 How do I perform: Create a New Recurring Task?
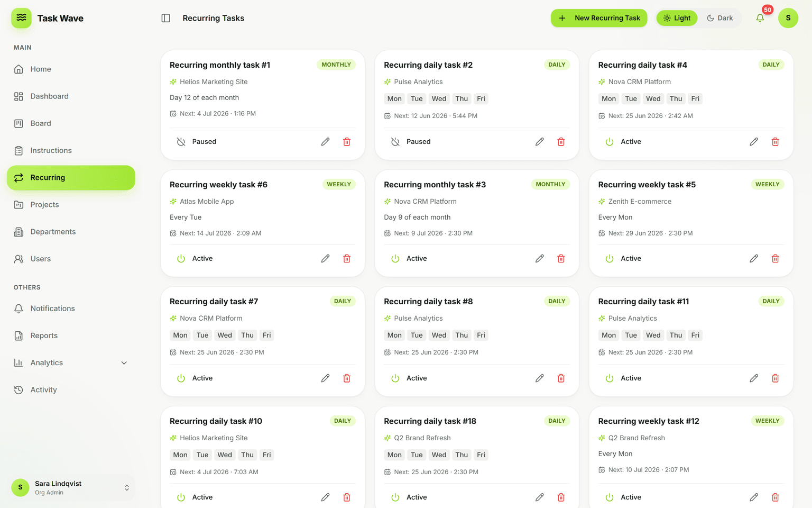[599, 18]
